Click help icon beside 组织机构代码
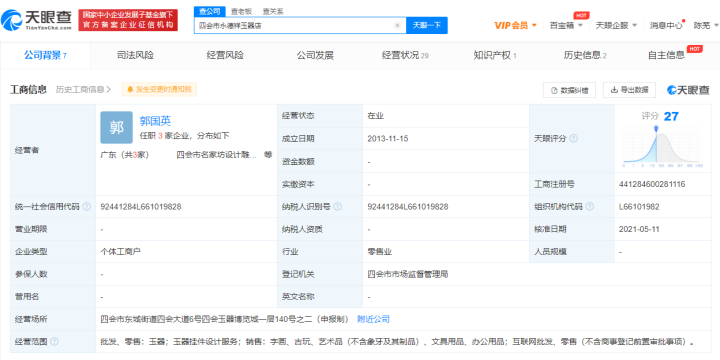 (590, 207)
